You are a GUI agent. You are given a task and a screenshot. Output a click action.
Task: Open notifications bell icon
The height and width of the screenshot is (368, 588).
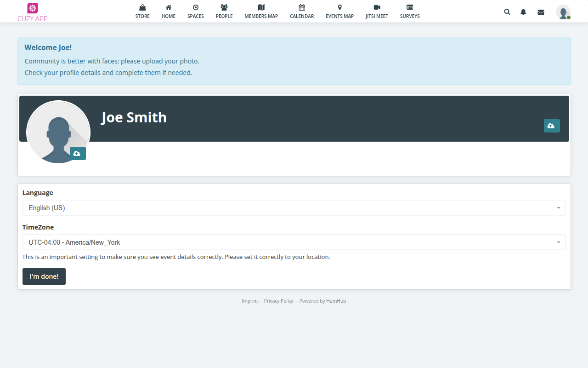[x=523, y=12]
